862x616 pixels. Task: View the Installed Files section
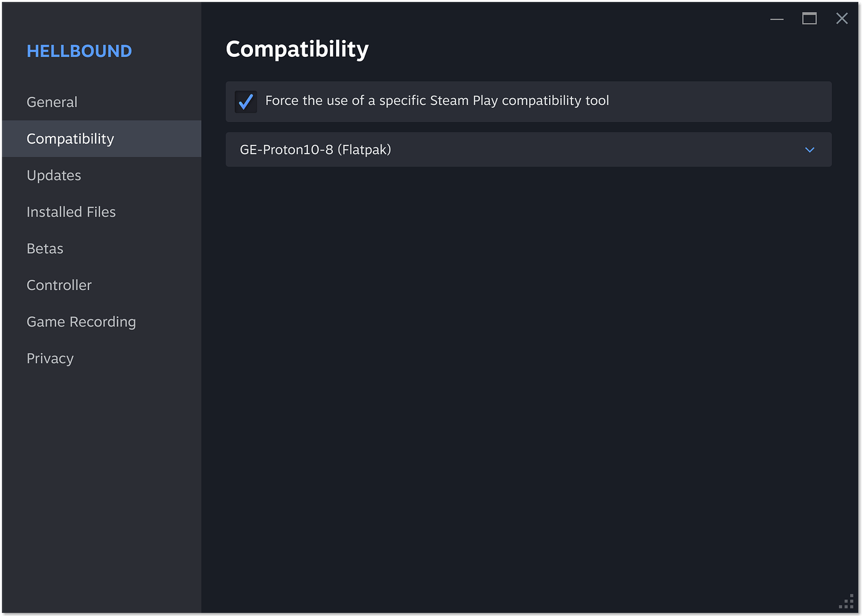pyautogui.click(x=71, y=212)
